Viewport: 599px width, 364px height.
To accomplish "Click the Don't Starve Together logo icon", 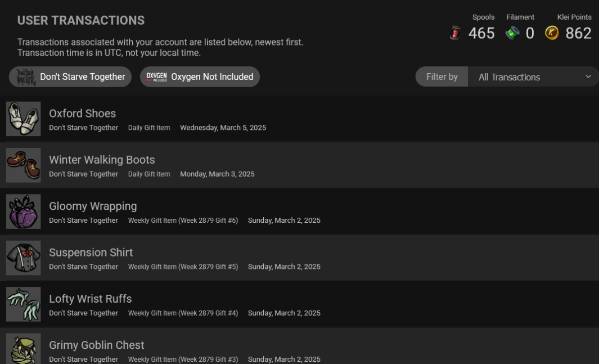I will (x=26, y=77).
